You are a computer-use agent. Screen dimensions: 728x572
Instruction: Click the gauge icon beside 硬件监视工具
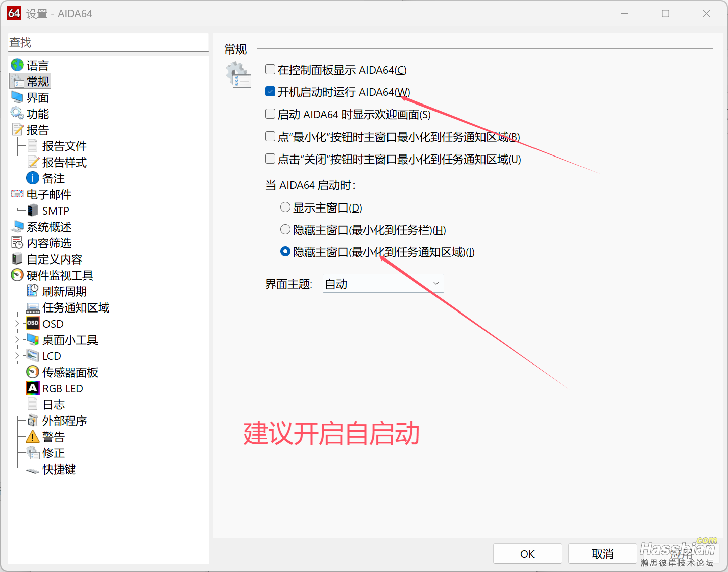click(17, 275)
